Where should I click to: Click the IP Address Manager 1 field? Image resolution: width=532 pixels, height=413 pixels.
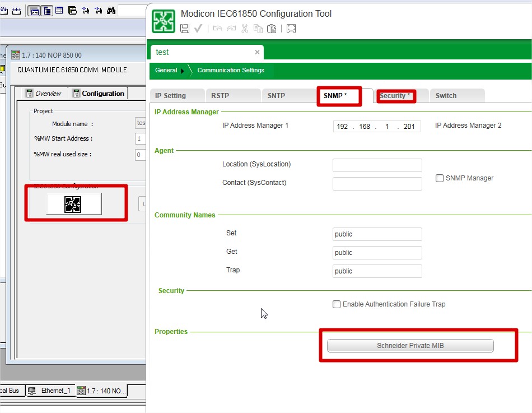click(x=377, y=126)
